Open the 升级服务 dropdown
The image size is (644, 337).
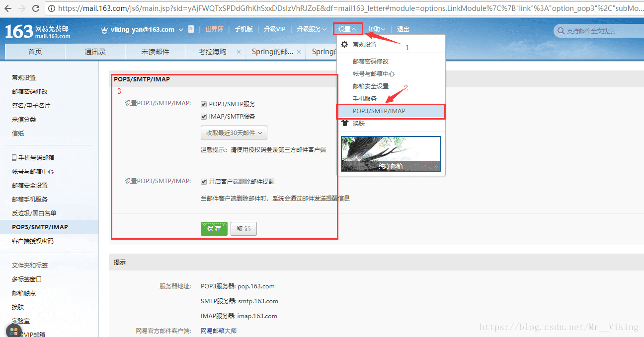click(312, 29)
